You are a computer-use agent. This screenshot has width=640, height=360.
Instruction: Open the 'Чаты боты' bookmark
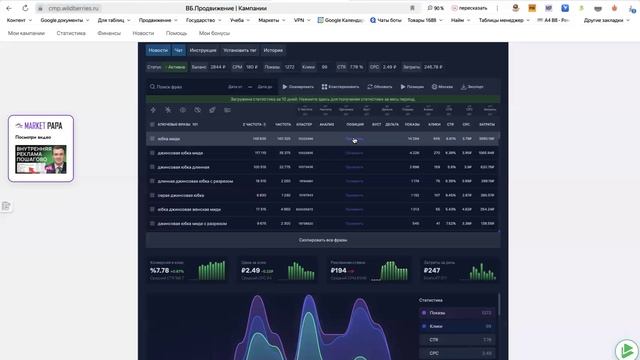386,20
